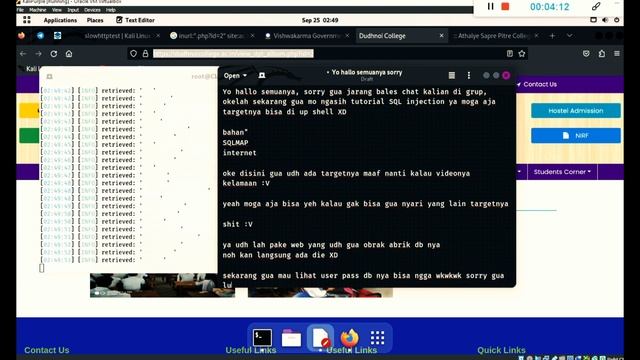Stop the screen recording with red square
The image size is (640, 360).
coord(505,7)
